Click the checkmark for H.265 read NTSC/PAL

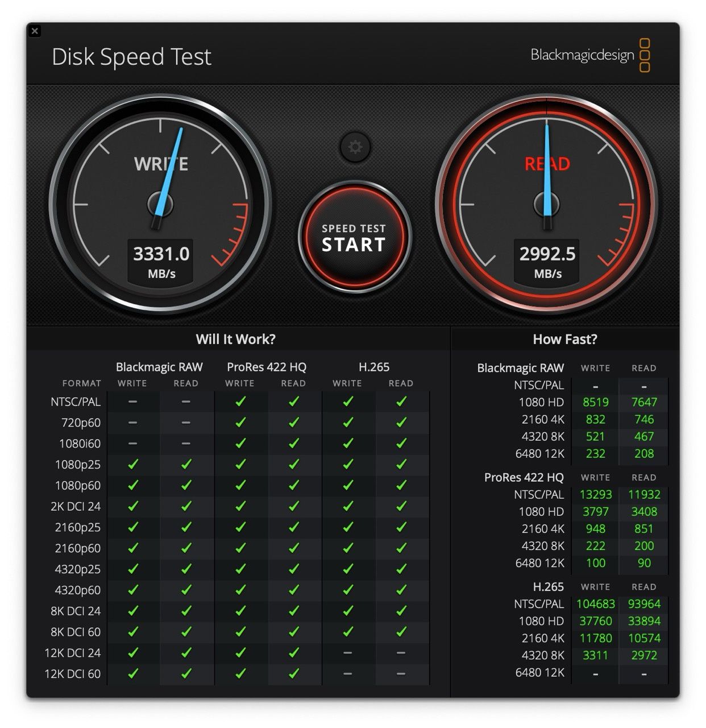[401, 402]
